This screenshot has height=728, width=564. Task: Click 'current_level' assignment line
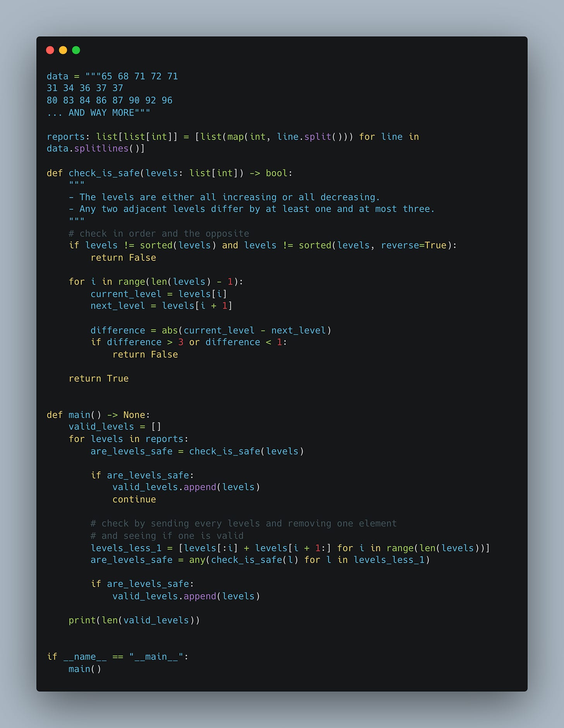click(x=159, y=294)
